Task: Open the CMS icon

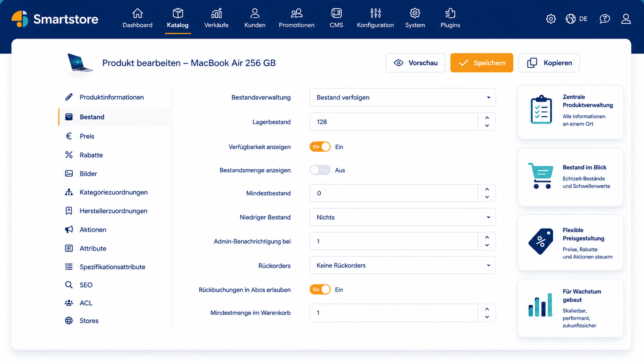Action: pyautogui.click(x=336, y=13)
